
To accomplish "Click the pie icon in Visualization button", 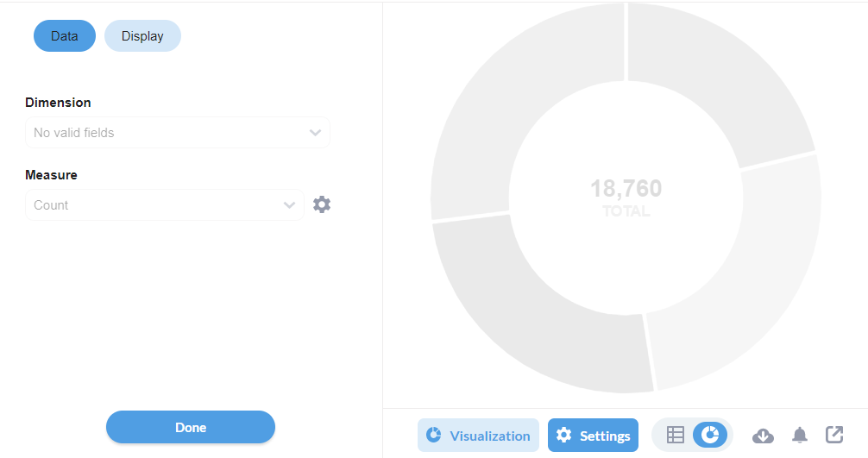I will point(434,436).
